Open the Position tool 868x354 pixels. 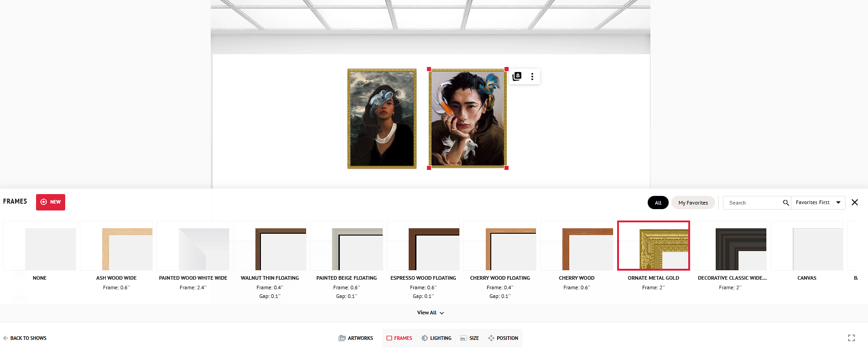point(503,338)
